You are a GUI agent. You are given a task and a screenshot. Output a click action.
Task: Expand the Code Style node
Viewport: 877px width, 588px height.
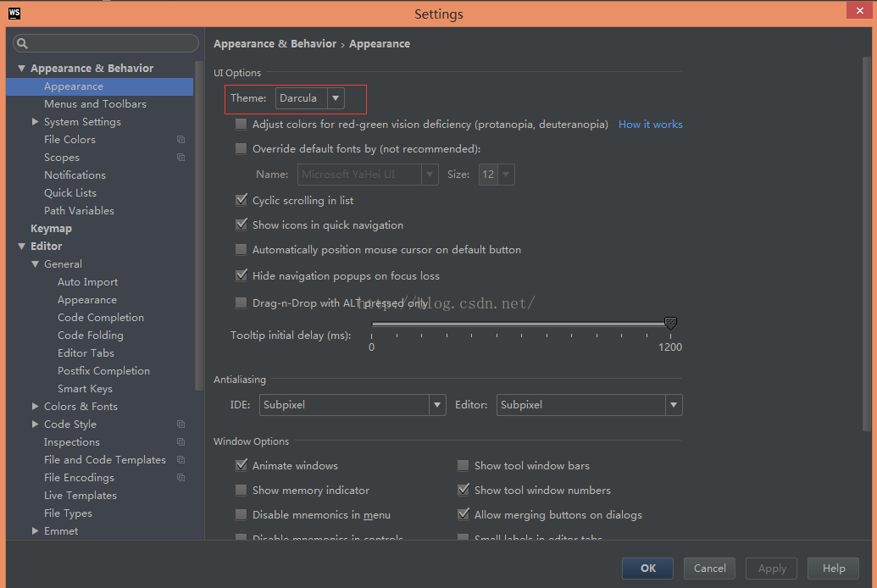tap(36, 424)
